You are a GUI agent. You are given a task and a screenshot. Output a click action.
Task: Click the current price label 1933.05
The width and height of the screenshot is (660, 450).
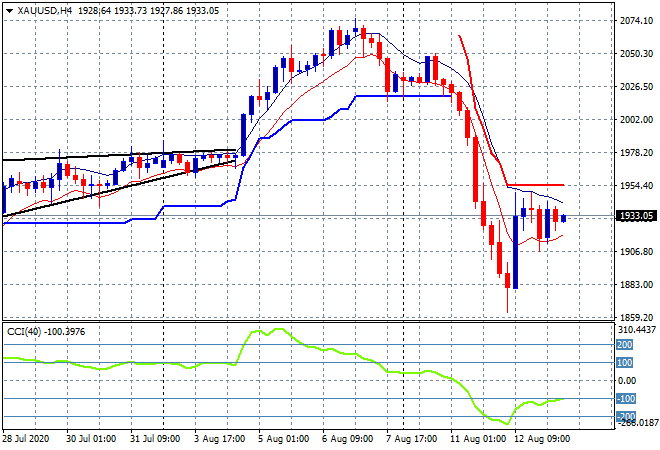[x=636, y=216]
